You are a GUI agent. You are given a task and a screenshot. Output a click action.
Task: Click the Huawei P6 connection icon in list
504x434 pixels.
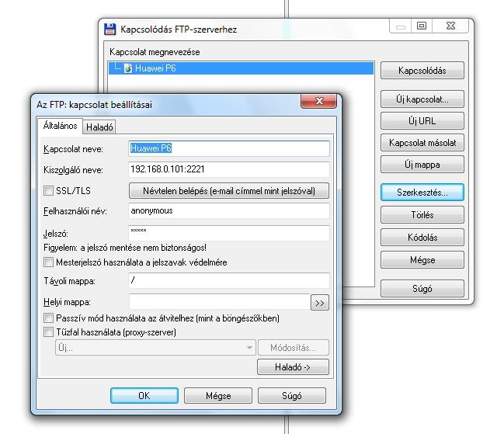pyautogui.click(x=128, y=68)
